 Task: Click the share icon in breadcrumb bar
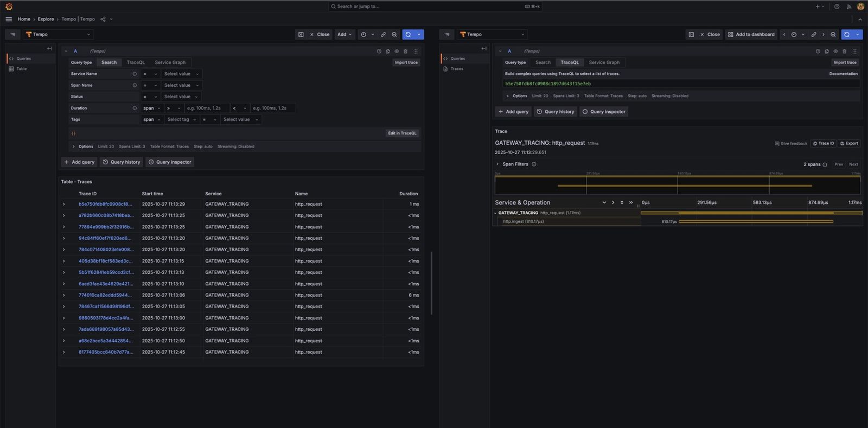pos(103,19)
